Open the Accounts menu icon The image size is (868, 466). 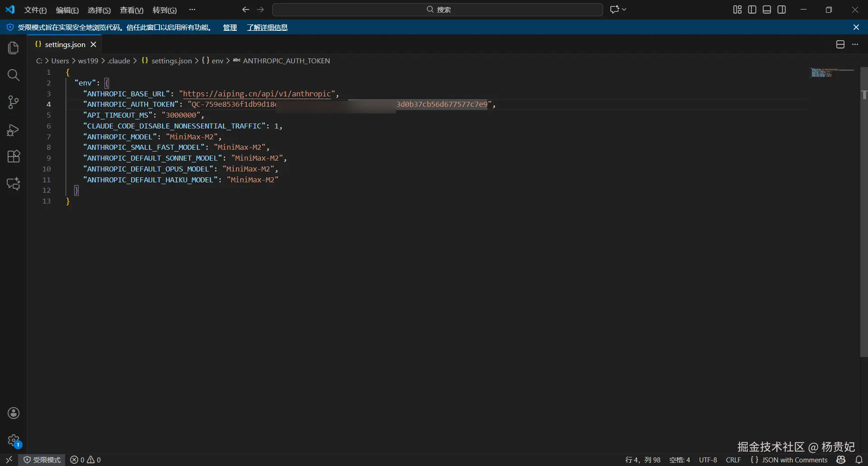click(x=14, y=413)
